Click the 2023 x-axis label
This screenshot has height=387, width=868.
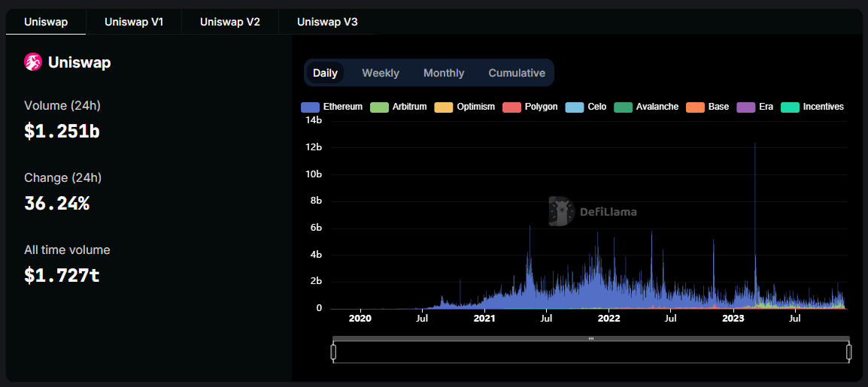coord(734,319)
